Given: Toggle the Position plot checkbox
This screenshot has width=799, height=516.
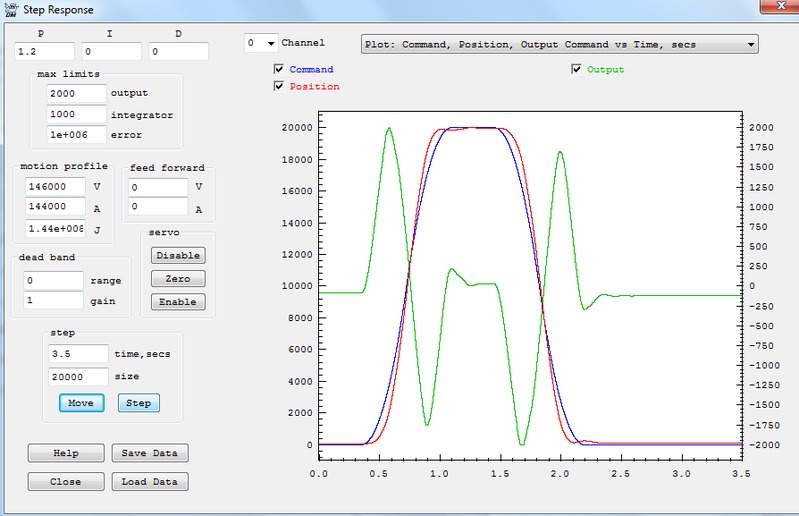Looking at the screenshot, I should [x=279, y=87].
